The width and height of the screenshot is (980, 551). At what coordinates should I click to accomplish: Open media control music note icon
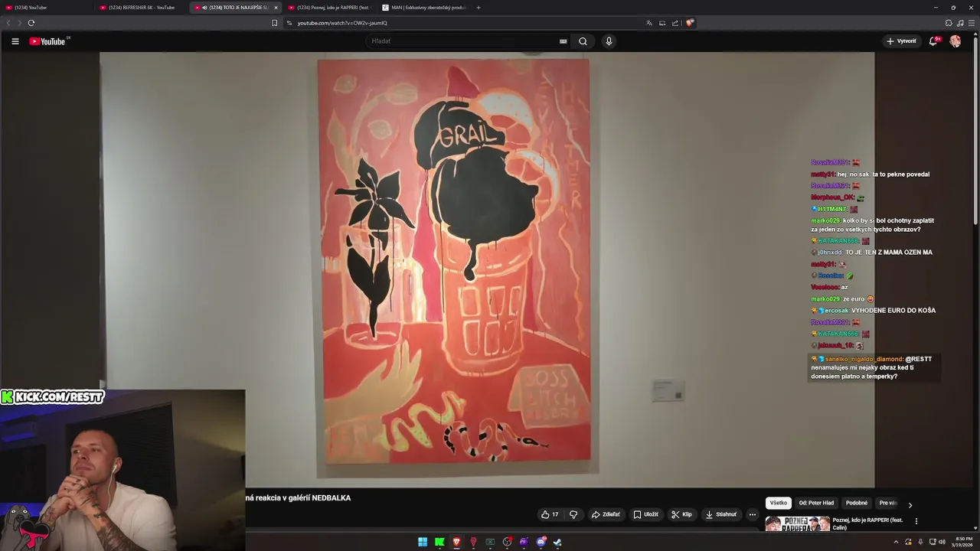[x=960, y=23]
